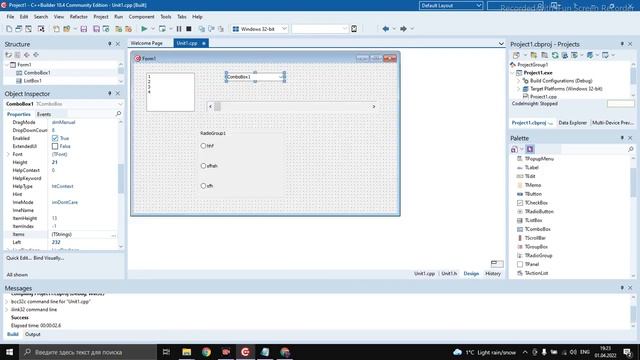Switch to the Data Explorer tab

point(572,123)
